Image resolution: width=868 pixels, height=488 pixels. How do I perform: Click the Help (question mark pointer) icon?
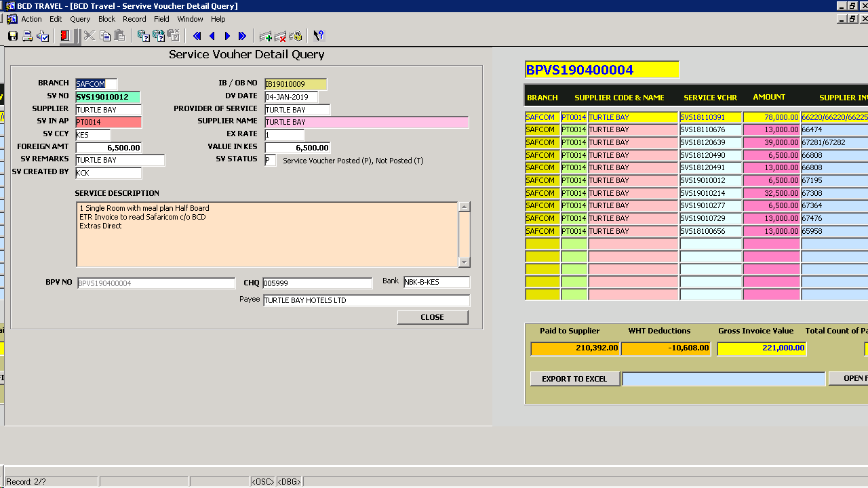(319, 36)
